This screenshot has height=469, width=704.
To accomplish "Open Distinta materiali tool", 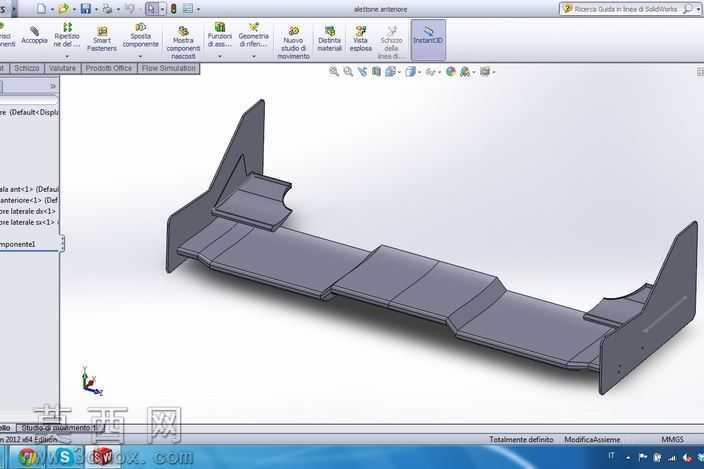I will (330, 39).
